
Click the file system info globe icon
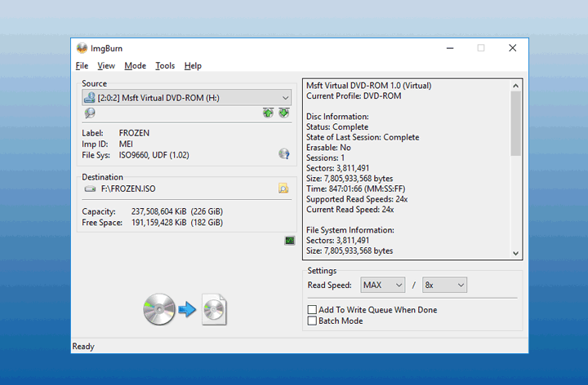tap(283, 153)
